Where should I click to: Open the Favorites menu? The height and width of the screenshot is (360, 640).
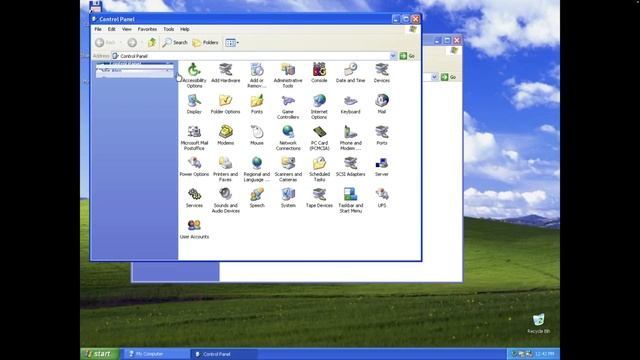(147, 29)
